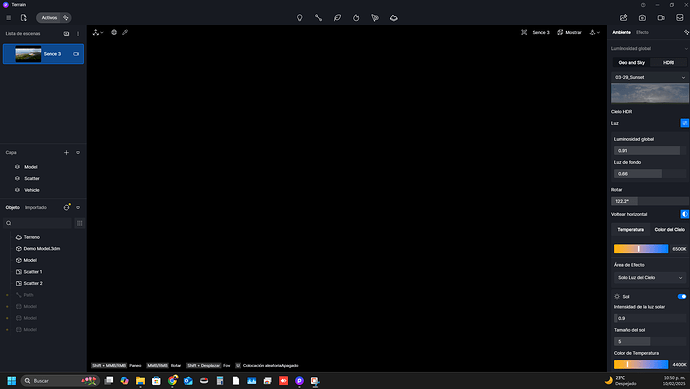Click the Intensidad de la luz solar field
This screenshot has width=690, height=389.
click(650, 318)
